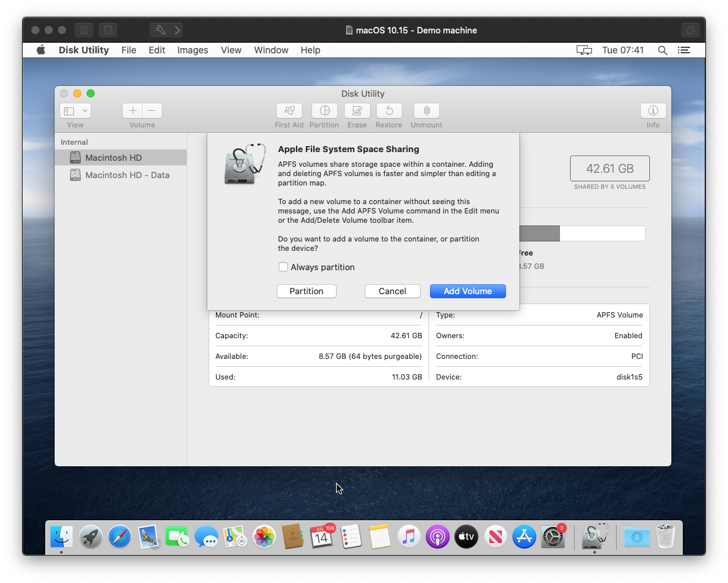Viewport: 728px width, 583px height.
Task: Open the Window menu
Action: click(x=271, y=50)
